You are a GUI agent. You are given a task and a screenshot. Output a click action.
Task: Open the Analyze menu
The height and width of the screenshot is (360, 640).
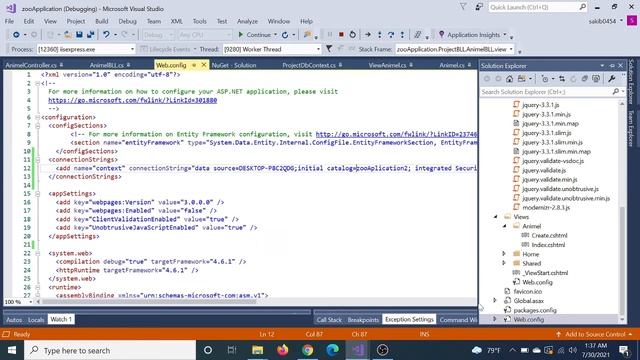247,21
